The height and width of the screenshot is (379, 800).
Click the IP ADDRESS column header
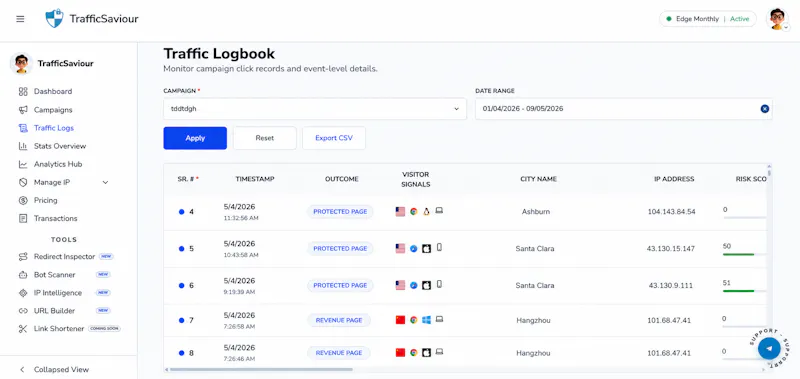point(674,179)
